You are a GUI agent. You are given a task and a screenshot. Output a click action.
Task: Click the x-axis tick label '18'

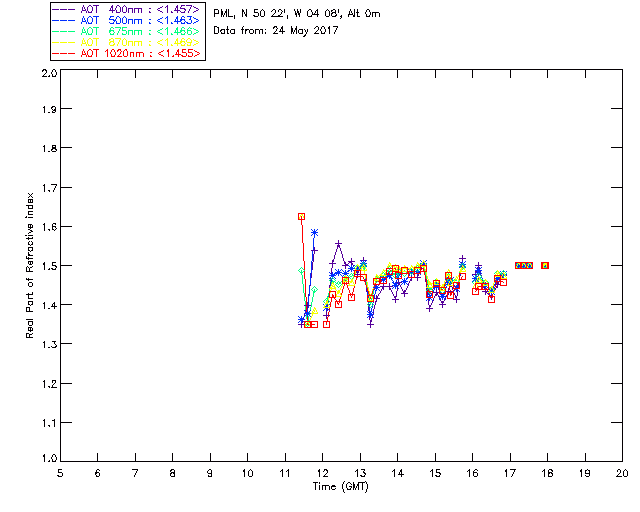pos(547,473)
